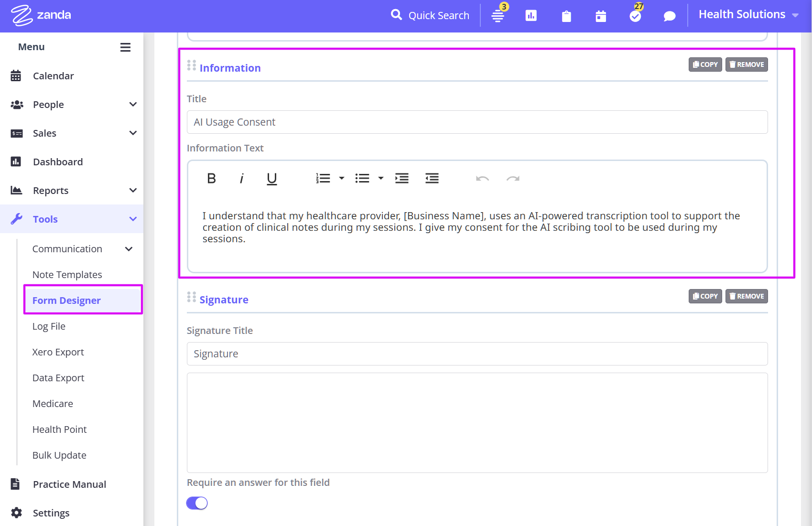Toggle Require an answer switch off

pos(197,503)
